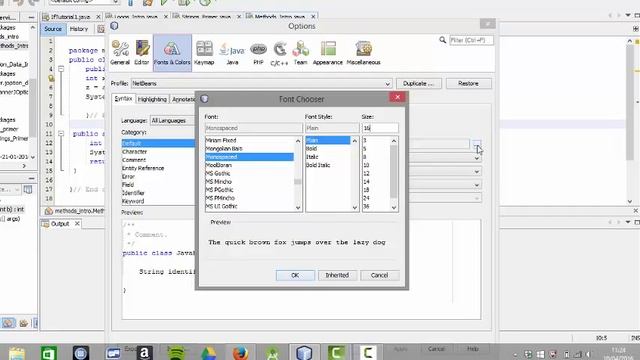Select Default category in list
The width and height of the screenshot is (640, 360).
point(158,143)
